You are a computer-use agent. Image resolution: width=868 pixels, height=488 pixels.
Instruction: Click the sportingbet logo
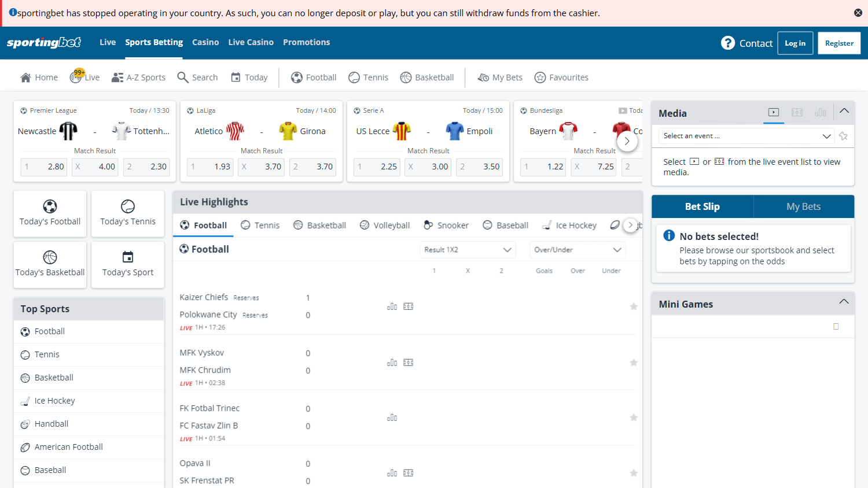pyautogui.click(x=44, y=43)
